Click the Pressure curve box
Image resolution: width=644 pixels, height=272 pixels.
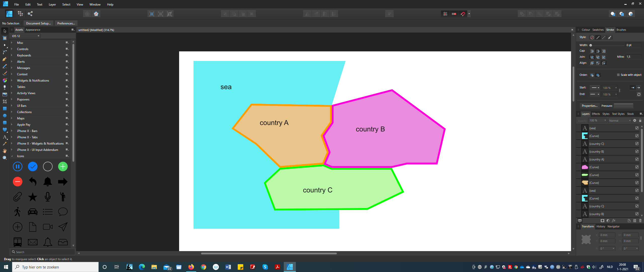(x=623, y=106)
